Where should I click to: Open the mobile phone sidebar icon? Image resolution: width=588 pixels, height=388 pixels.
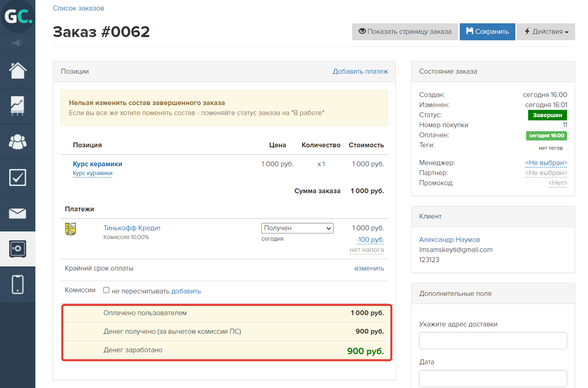[x=18, y=285]
